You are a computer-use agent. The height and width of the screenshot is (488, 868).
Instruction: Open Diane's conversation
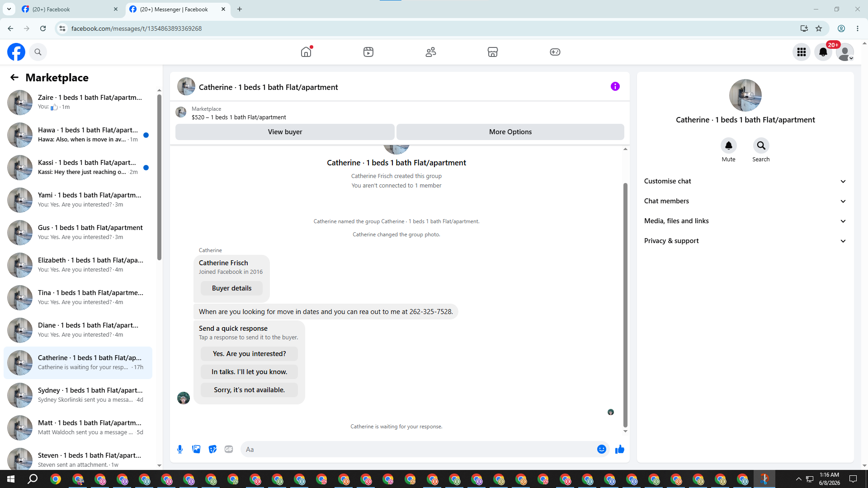(x=78, y=330)
